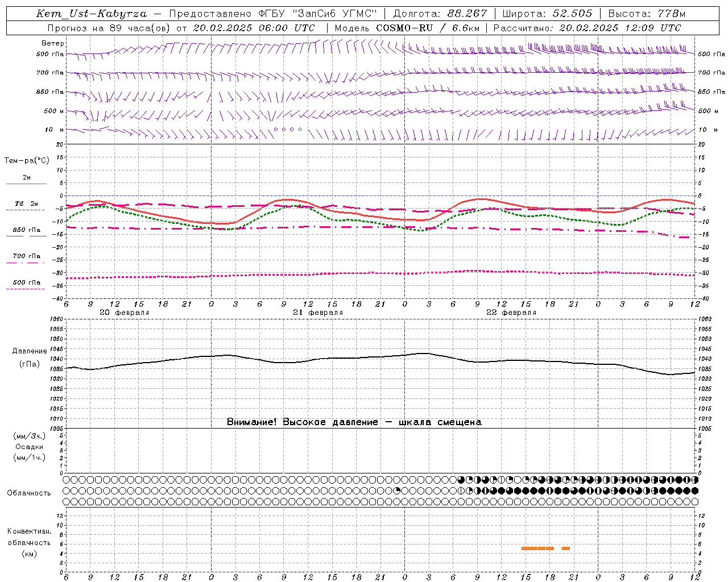
Task: Select the longitude value Долгота: 88.267
Action: (440, 14)
